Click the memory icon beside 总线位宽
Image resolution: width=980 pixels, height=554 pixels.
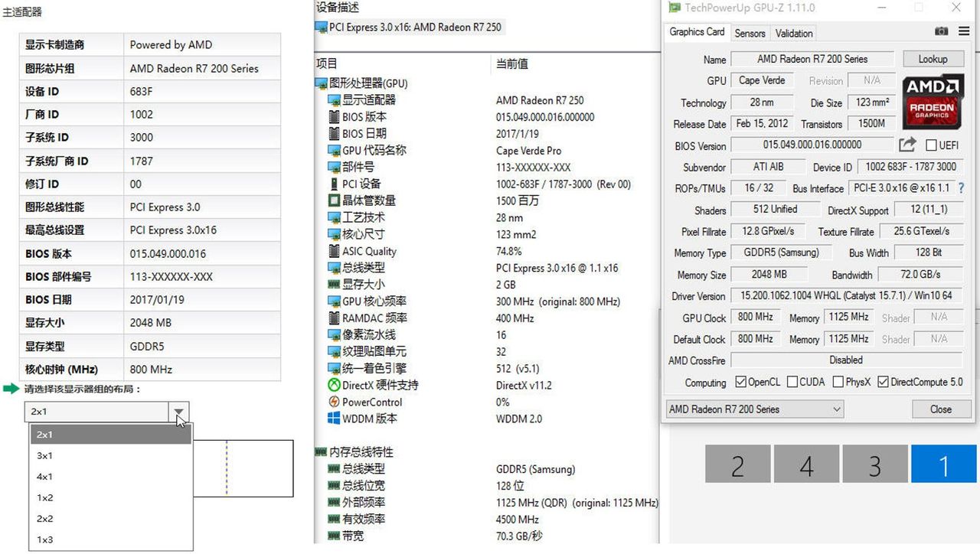pos(334,486)
